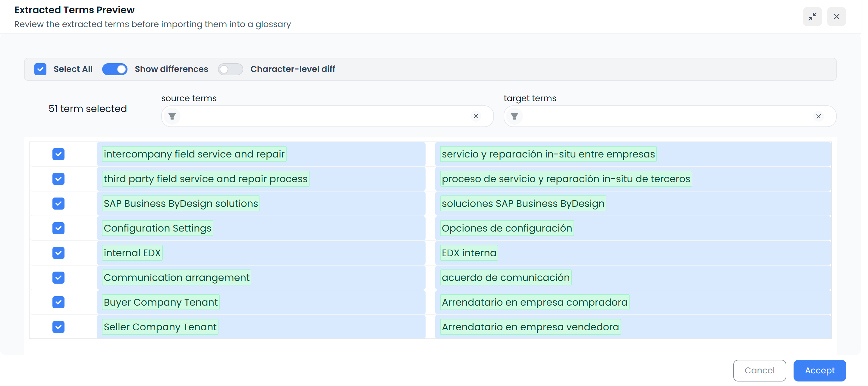868x386 pixels.
Task: Click the Cancel button
Action: pyautogui.click(x=759, y=370)
